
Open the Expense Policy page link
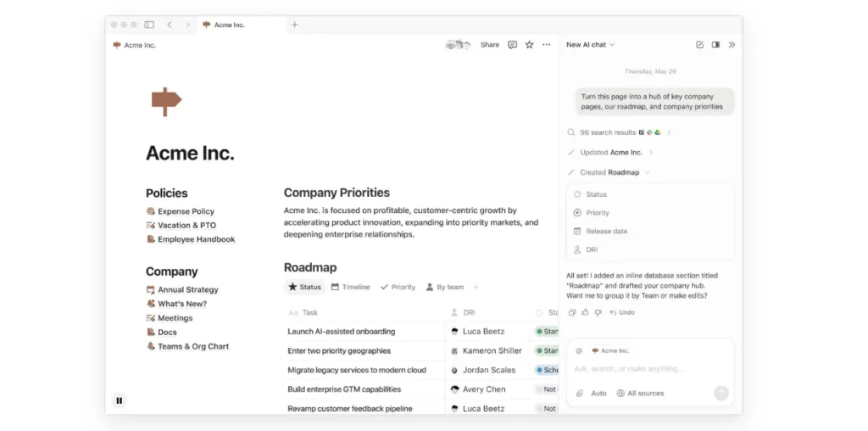[186, 211]
